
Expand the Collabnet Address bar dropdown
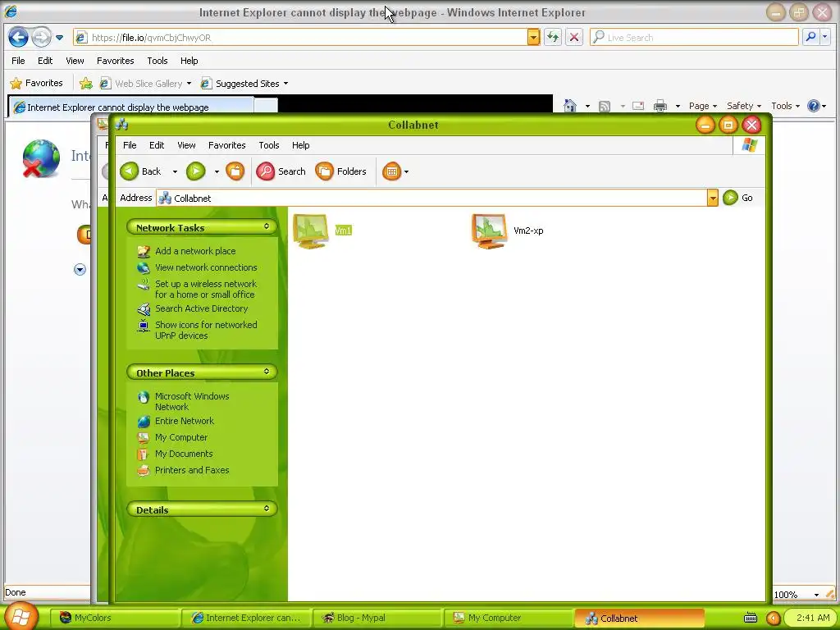[x=712, y=198]
